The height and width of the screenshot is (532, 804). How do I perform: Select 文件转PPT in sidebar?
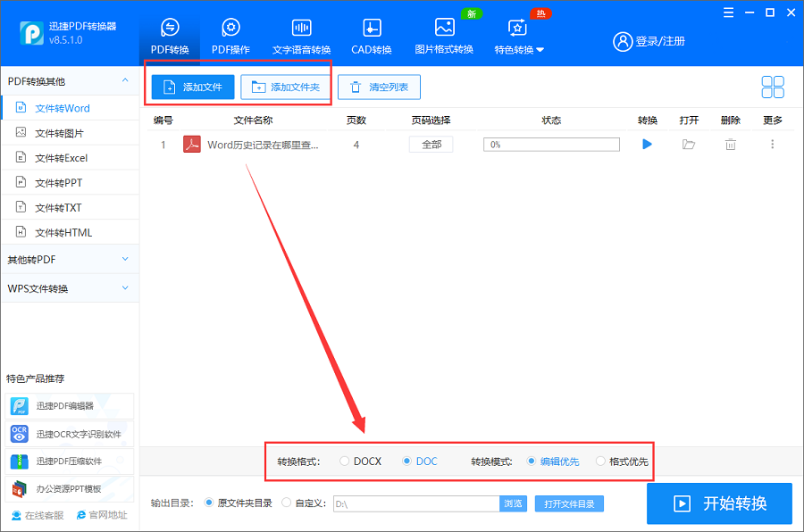(71, 183)
